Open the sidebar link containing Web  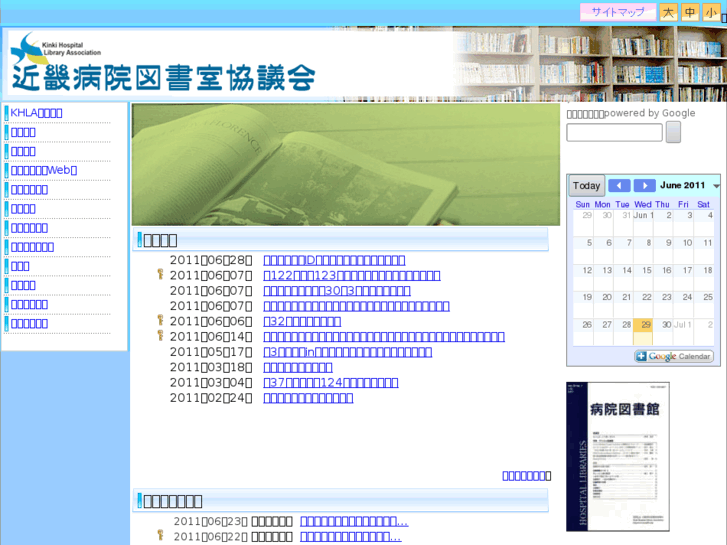44,170
